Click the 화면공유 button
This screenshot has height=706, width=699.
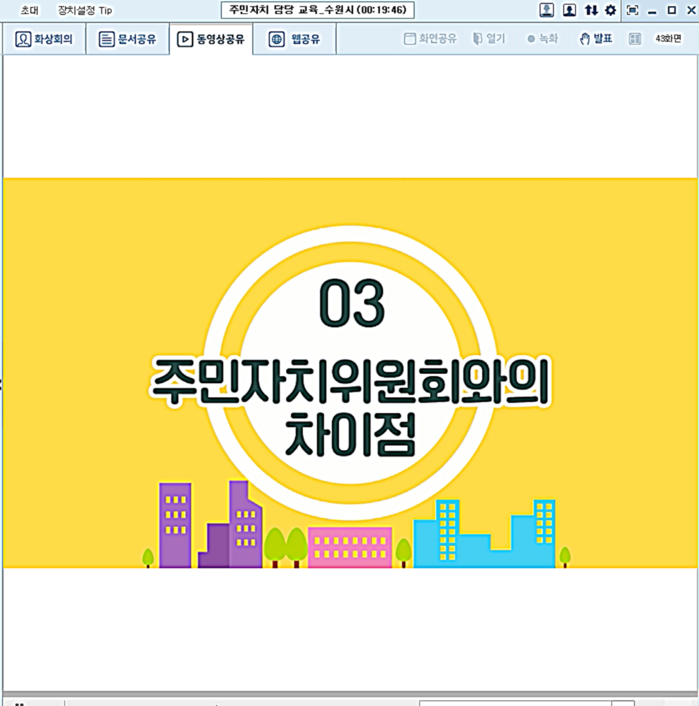pos(430,39)
